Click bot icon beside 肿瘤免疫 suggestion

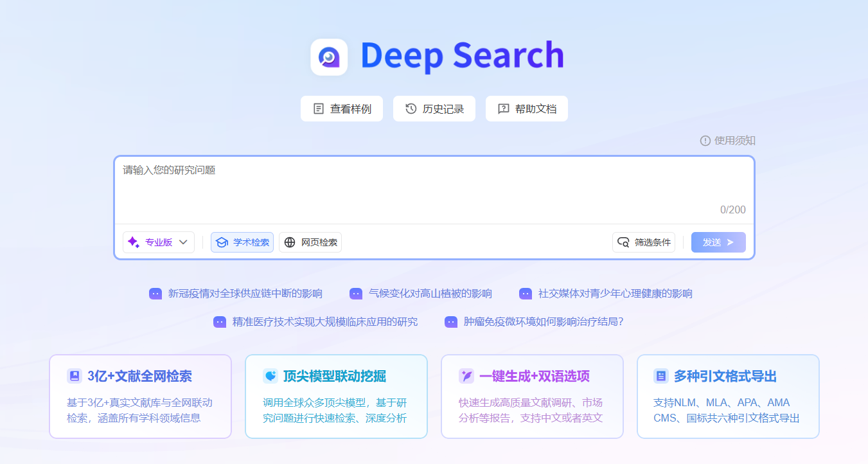(x=451, y=322)
